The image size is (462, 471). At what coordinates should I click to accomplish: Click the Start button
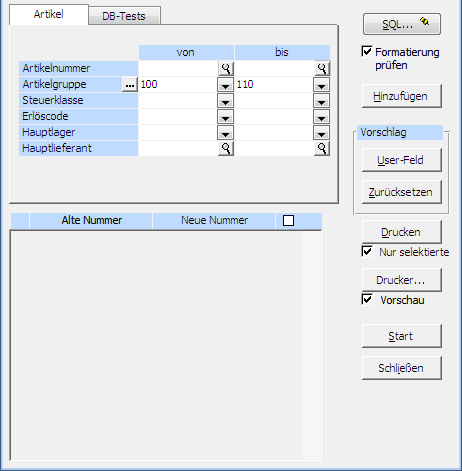pos(402,336)
